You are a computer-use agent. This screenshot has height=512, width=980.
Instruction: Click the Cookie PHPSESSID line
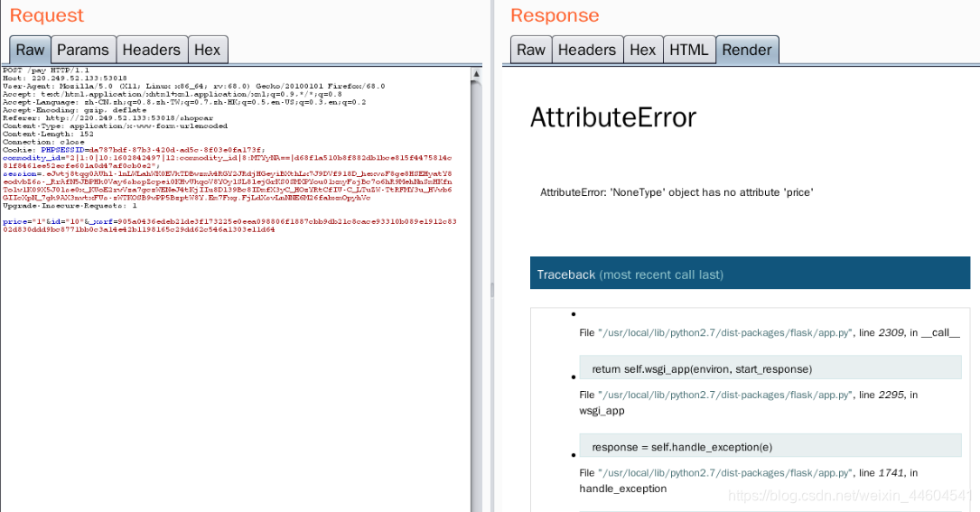(134, 150)
